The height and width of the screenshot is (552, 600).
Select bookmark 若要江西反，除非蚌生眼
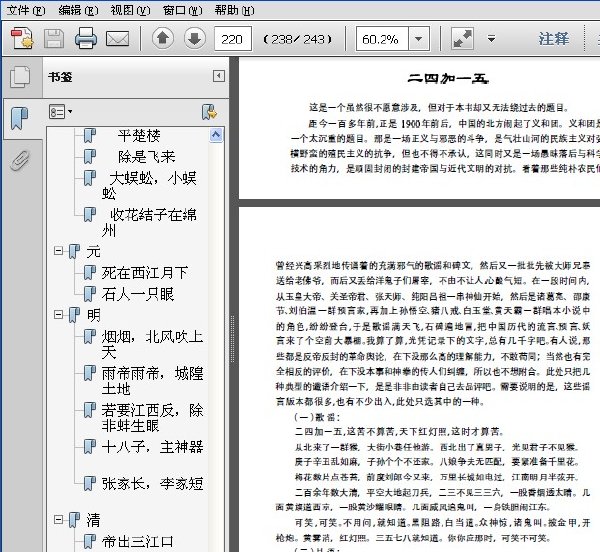152,418
